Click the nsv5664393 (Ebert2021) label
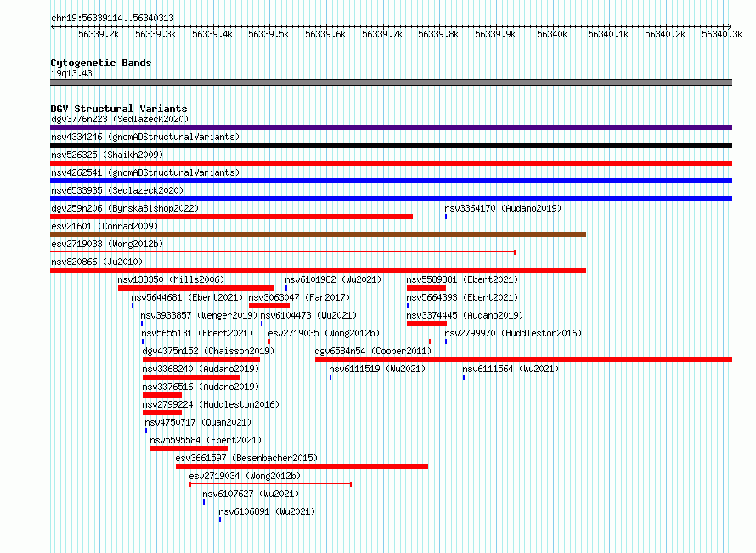 [x=462, y=297]
